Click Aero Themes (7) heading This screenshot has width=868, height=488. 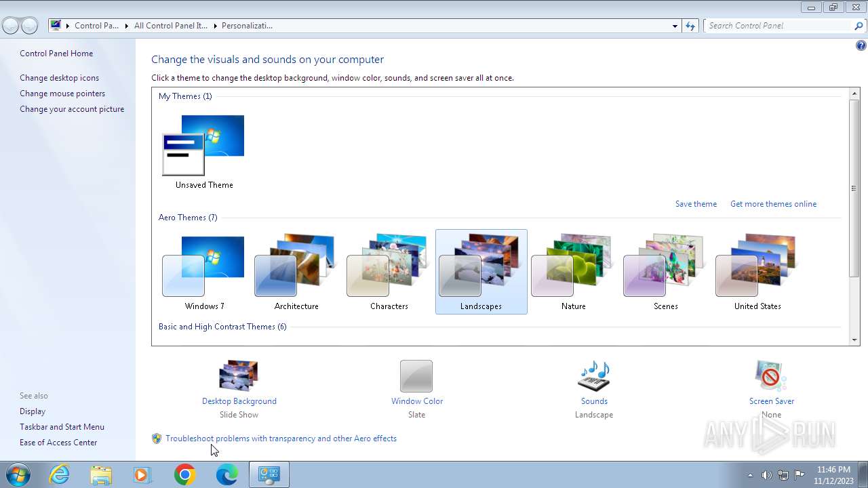pyautogui.click(x=188, y=218)
